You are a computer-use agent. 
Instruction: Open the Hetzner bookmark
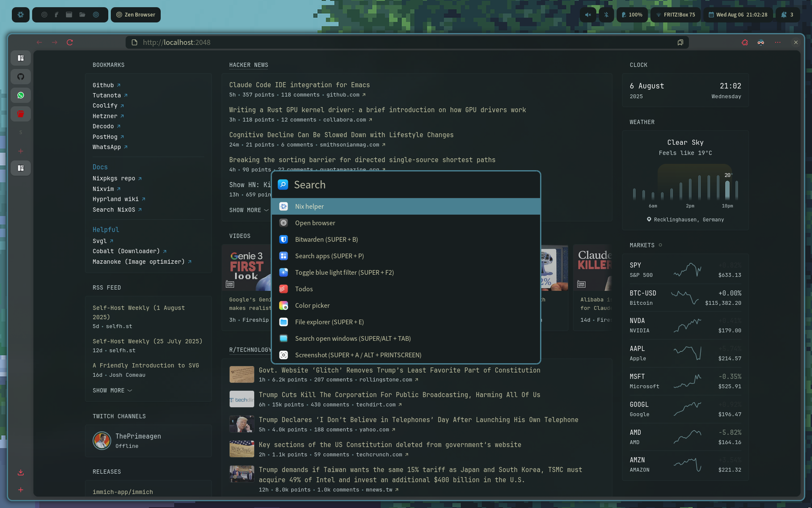coord(105,116)
